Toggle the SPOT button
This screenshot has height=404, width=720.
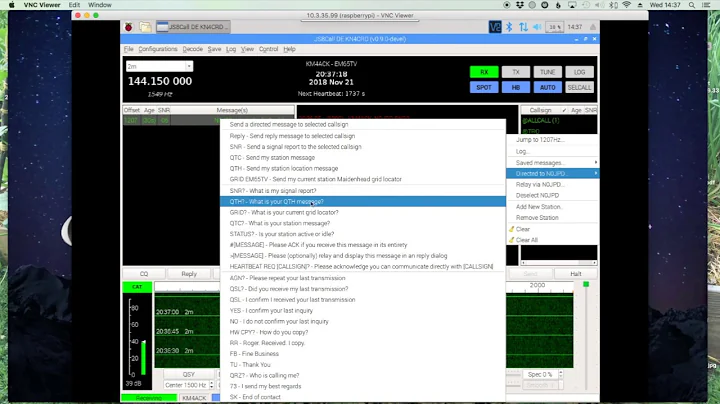tap(484, 87)
